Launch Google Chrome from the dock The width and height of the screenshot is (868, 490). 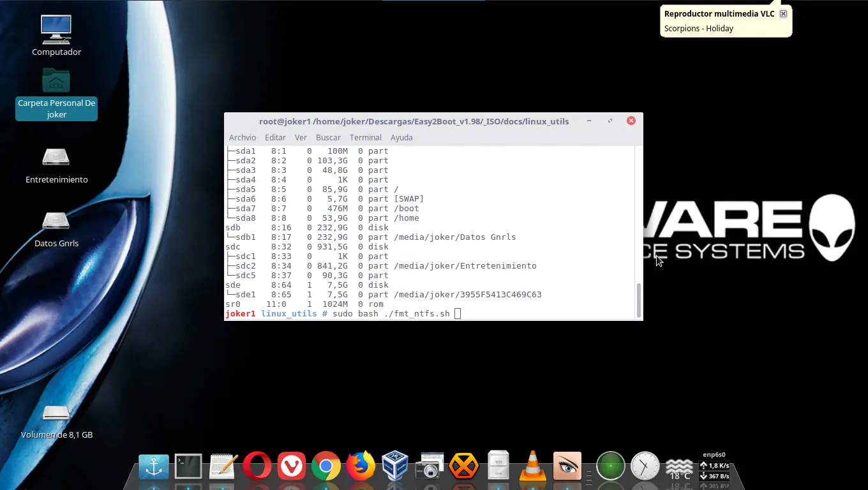pyautogui.click(x=325, y=467)
